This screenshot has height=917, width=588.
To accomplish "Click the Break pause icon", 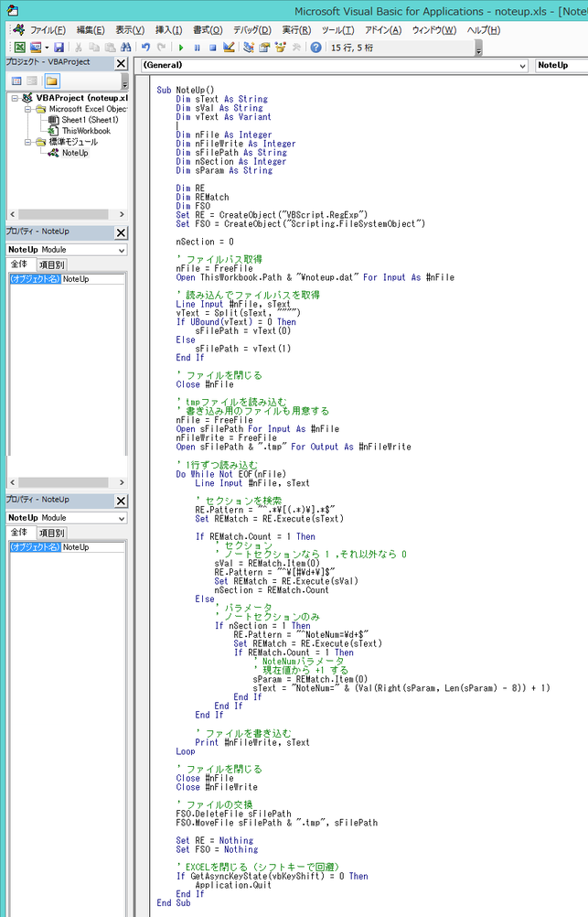I will (197, 48).
